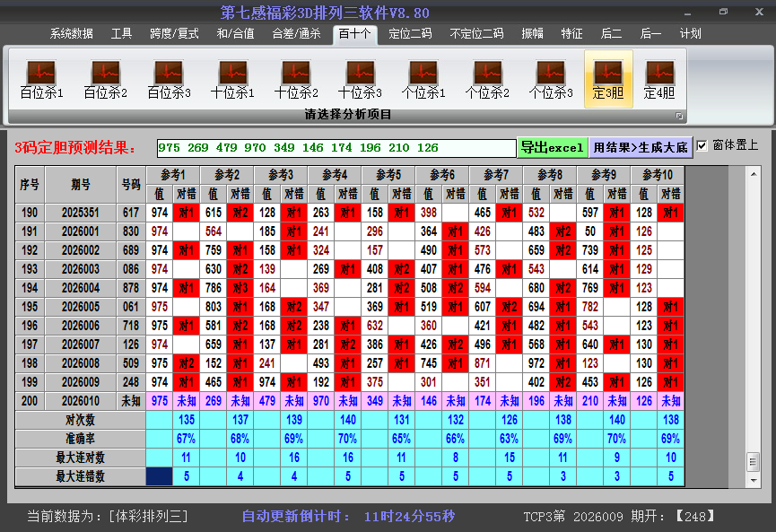Click the 十位杀1 icon
The height and width of the screenshot is (532, 776).
[x=232, y=79]
